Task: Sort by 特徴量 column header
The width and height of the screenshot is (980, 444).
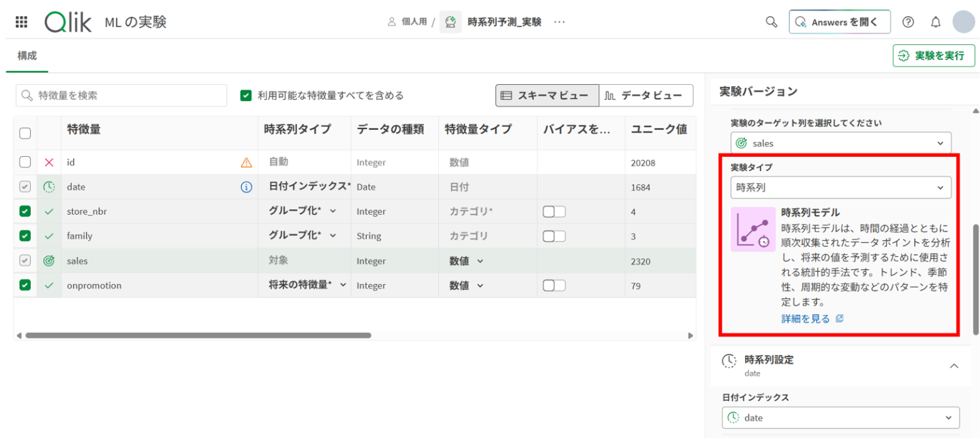Action: pos(84,129)
